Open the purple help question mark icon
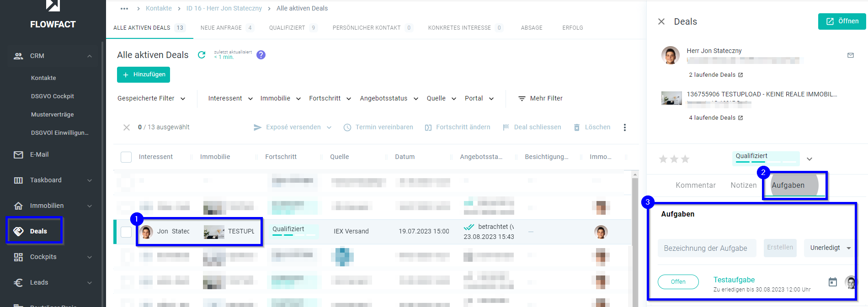Screen dimensions: 868x307 point(261,55)
